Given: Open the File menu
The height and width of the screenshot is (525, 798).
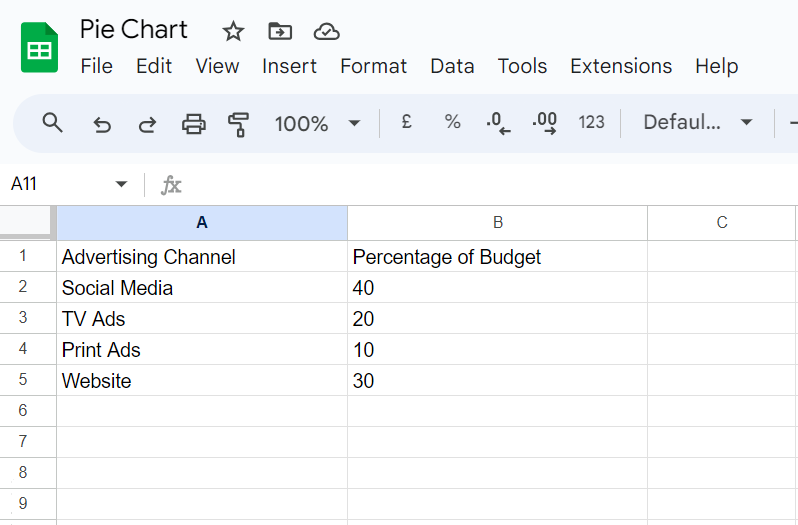Looking at the screenshot, I should pos(96,66).
